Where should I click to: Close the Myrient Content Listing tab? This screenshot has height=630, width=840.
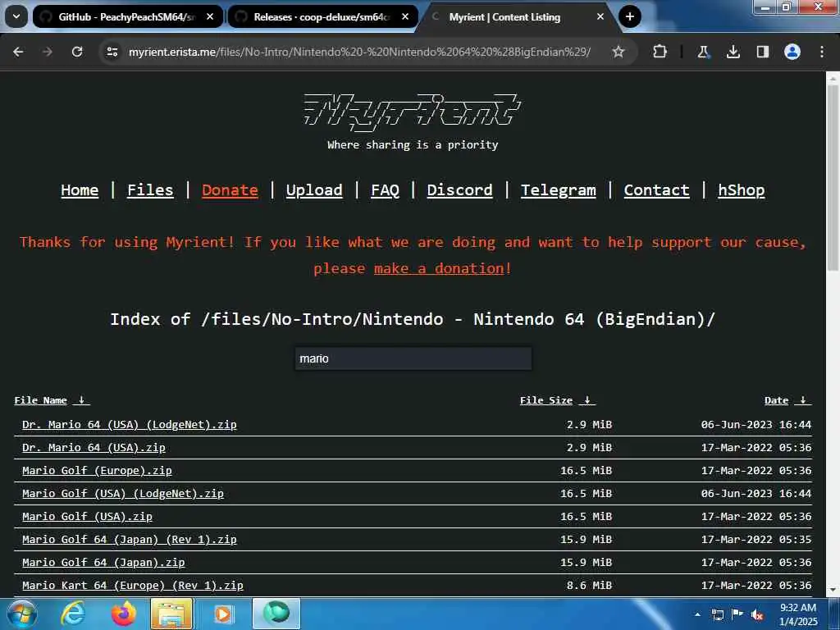click(x=600, y=17)
